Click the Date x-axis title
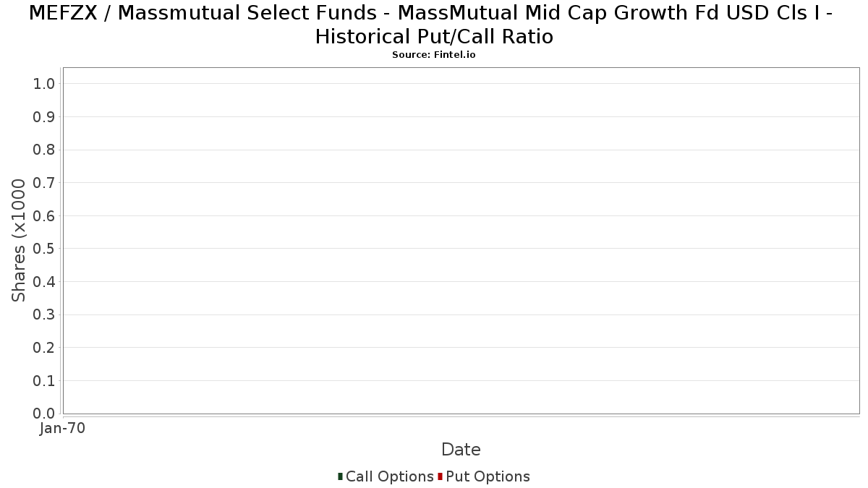The image size is (868, 488). pos(461,450)
